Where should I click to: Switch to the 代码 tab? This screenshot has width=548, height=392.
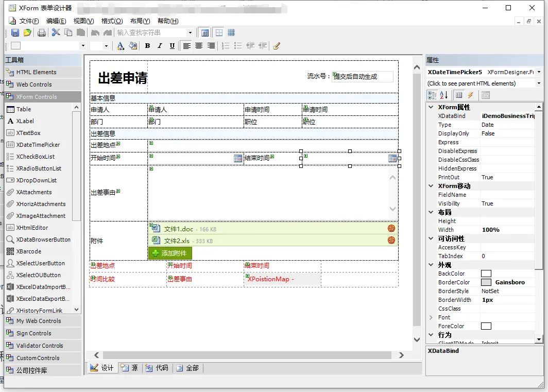pyautogui.click(x=157, y=368)
